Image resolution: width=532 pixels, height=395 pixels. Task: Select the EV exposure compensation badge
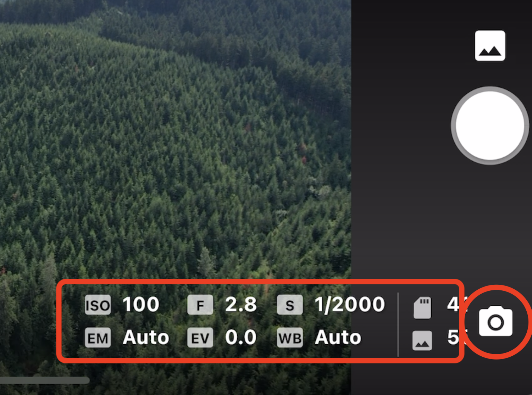[200, 338]
